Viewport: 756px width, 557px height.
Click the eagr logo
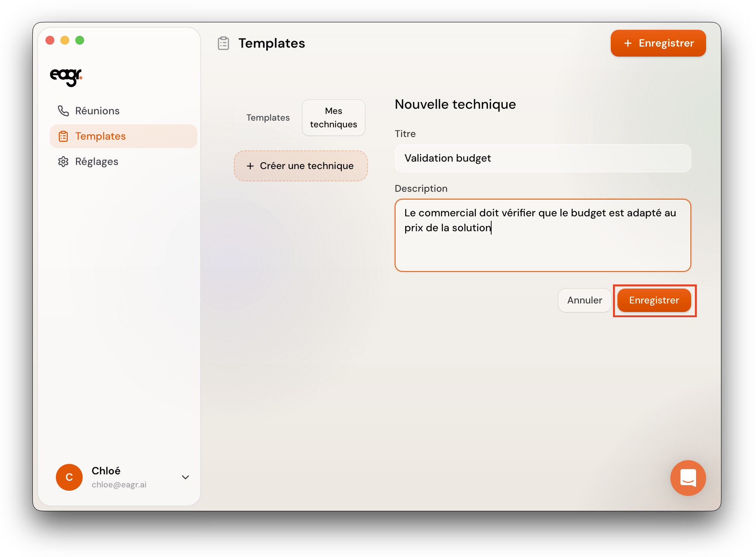point(66,76)
